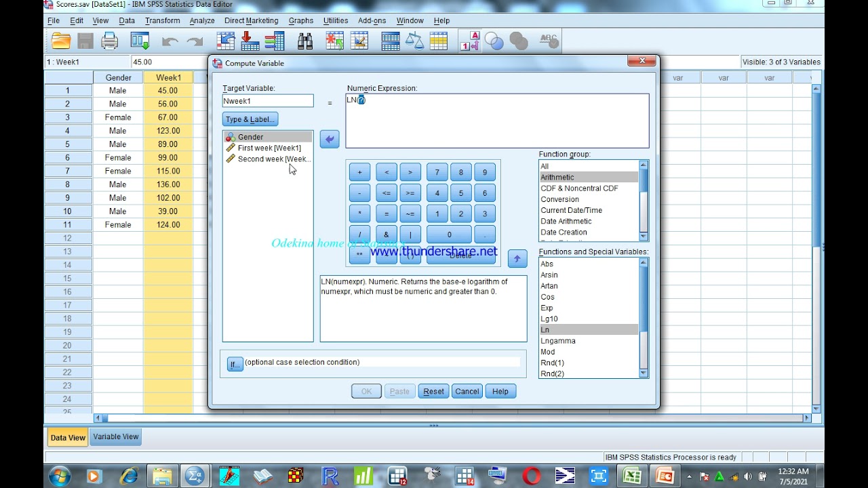Click the blue left arrow to move variable into expression
Viewport: 868px width, 488px height.
pos(329,139)
